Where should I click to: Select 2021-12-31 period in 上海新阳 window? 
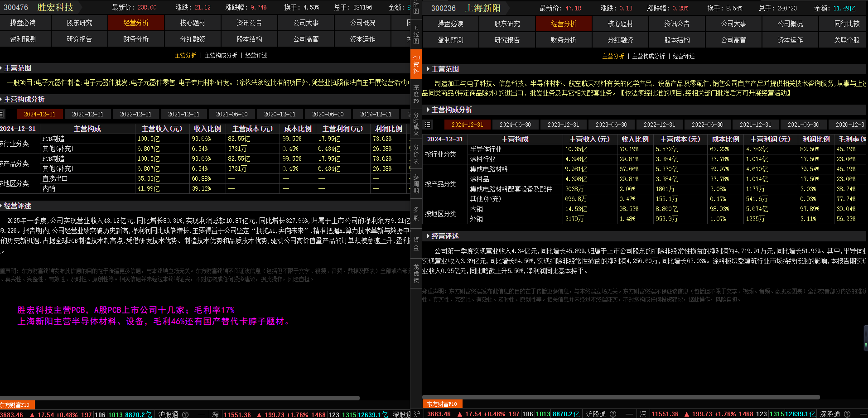tap(756, 125)
